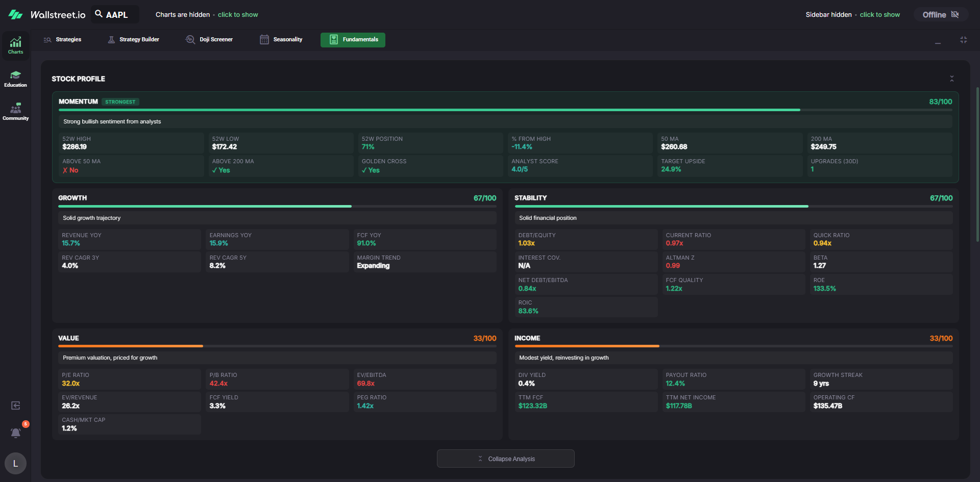The height and width of the screenshot is (482, 980).
Task: Collapse the Stock Profile panel chevron
Action: tap(951, 79)
